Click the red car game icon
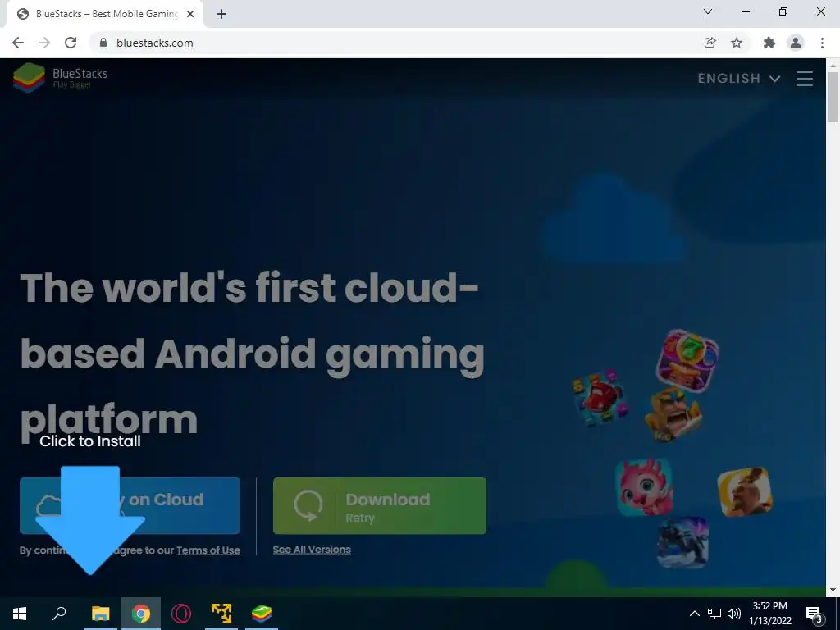 pos(600,397)
